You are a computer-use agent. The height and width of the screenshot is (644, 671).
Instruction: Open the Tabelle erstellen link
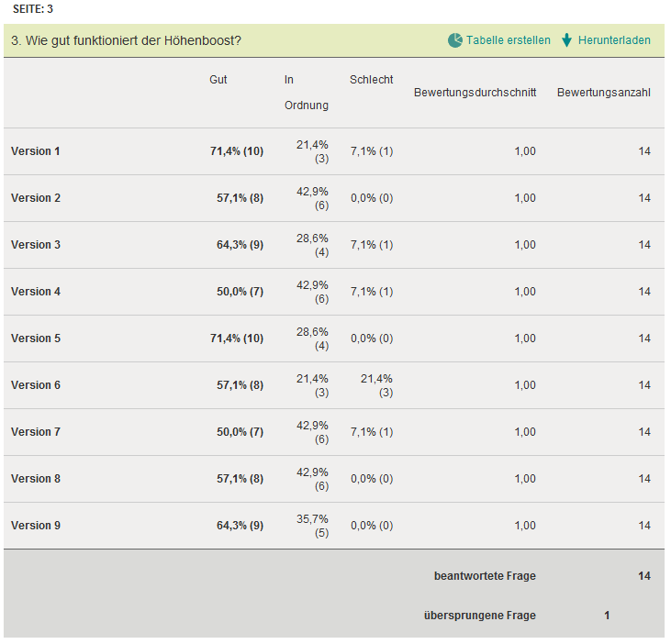[509, 40]
